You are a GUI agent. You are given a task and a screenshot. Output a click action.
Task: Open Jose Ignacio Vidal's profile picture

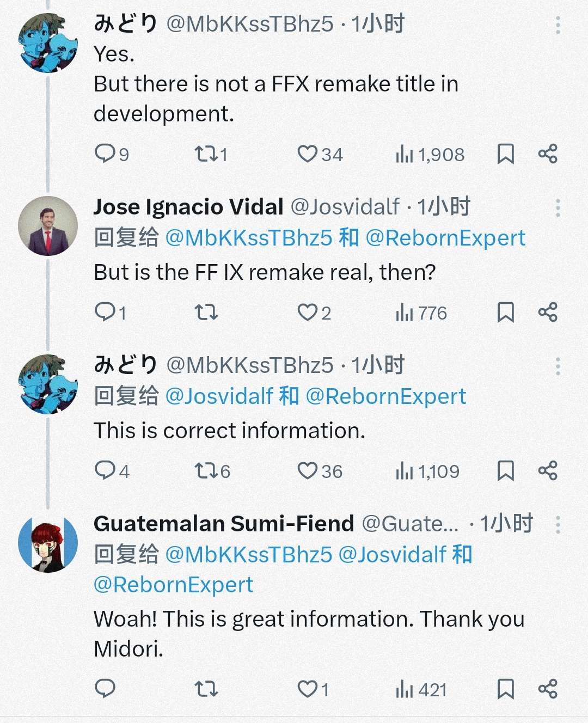[x=48, y=226]
